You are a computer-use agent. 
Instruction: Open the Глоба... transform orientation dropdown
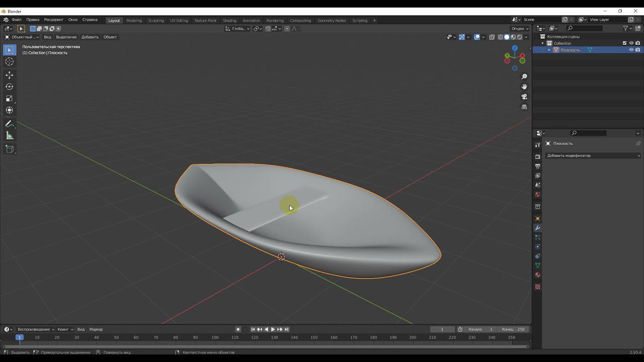tap(237, 29)
